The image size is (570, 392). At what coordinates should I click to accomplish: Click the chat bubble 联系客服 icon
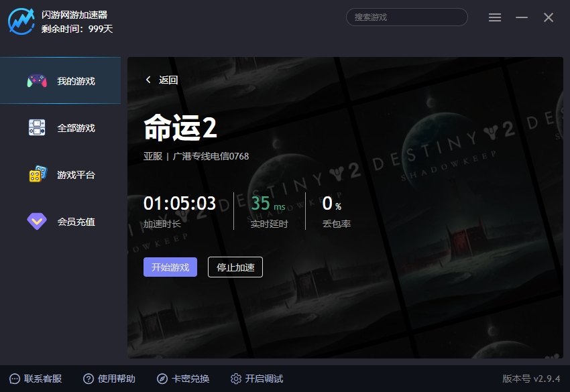(15, 379)
